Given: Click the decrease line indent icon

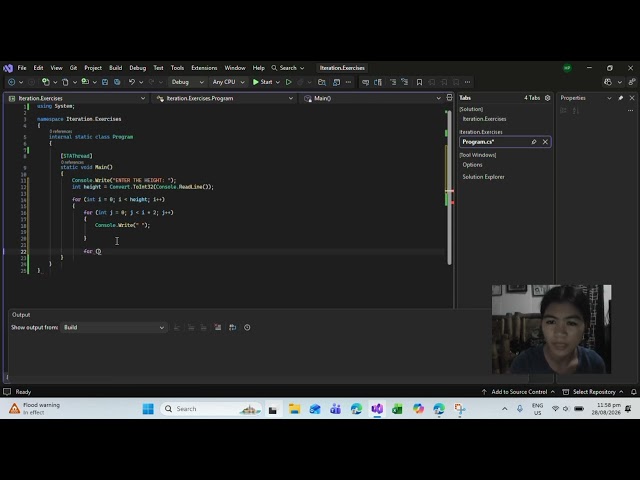Looking at the screenshot, I should point(393,82).
